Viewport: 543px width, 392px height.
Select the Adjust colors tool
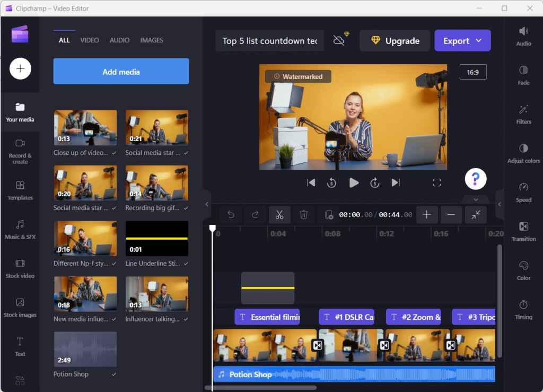click(523, 154)
